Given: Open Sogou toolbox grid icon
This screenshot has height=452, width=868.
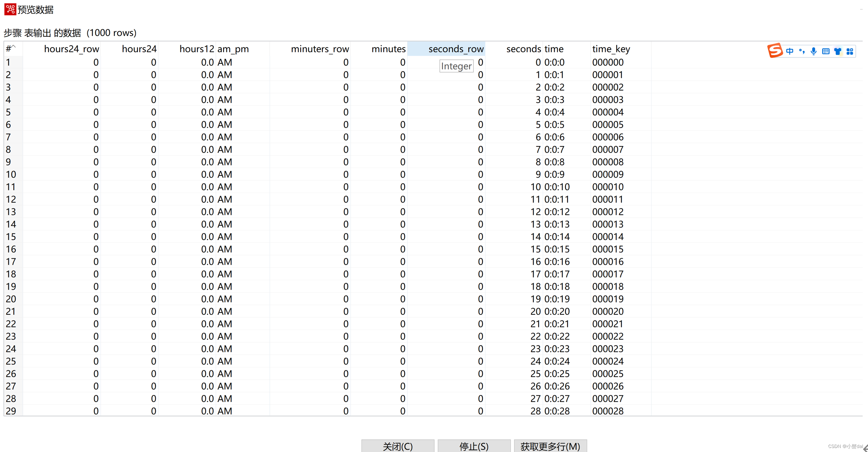Looking at the screenshot, I should click(850, 51).
